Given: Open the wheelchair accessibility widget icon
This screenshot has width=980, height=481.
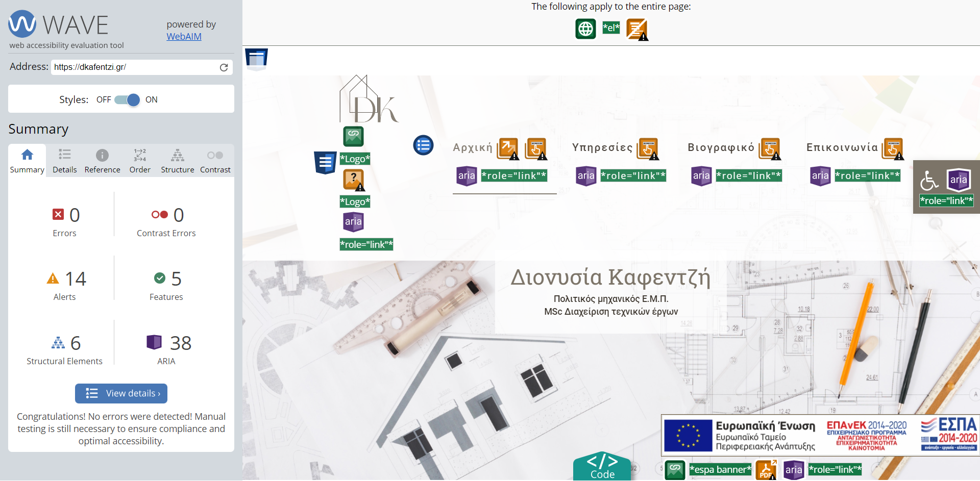Looking at the screenshot, I should click(x=929, y=180).
